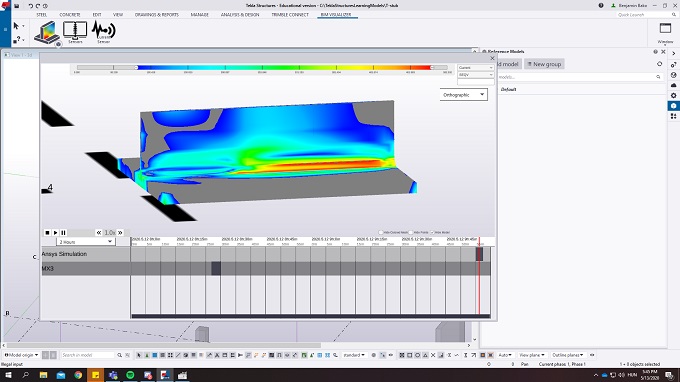Pause the simulation playback
Image resolution: width=680 pixels, height=382 pixels.
(x=63, y=233)
